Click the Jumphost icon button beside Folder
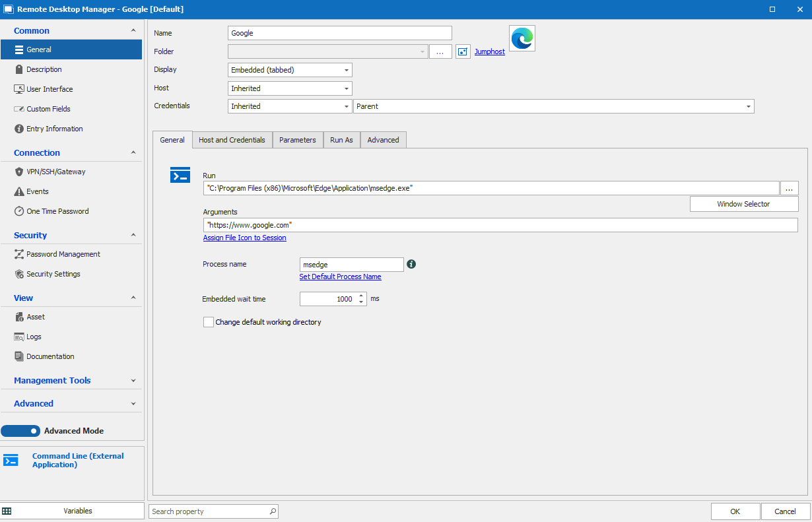Viewport: 812px width, 522px height. tap(463, 51)
